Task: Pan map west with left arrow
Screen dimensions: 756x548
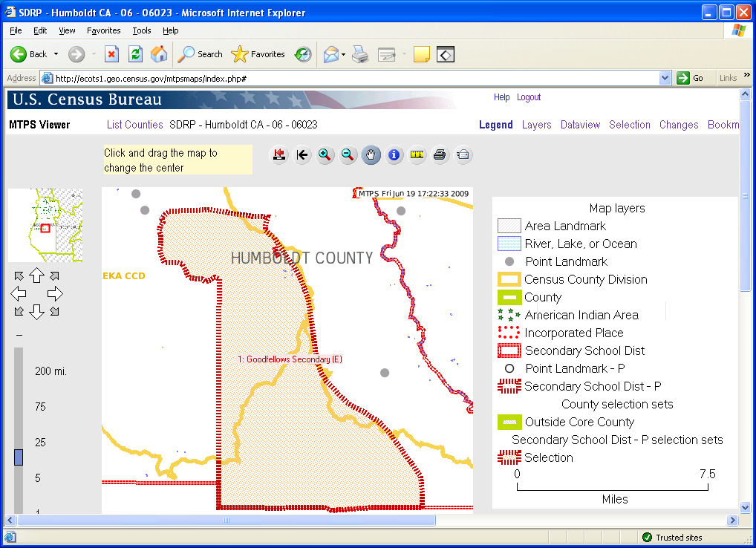Action: point(19,293)
